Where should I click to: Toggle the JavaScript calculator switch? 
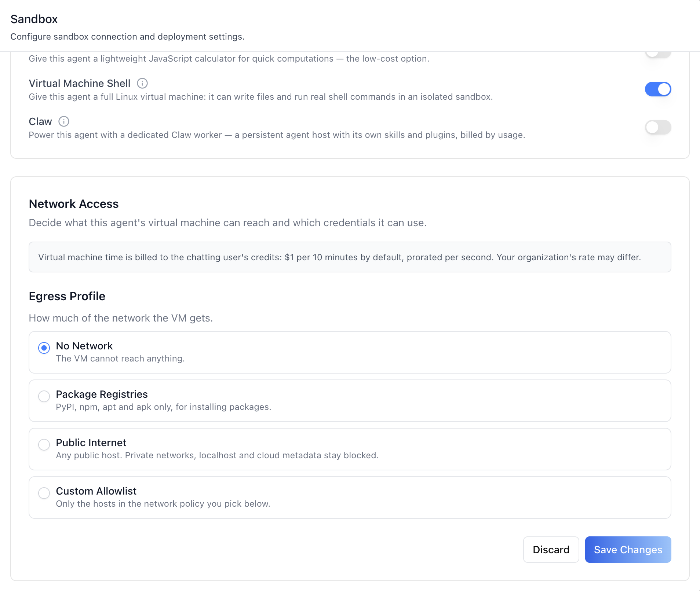tap(658, 54)
